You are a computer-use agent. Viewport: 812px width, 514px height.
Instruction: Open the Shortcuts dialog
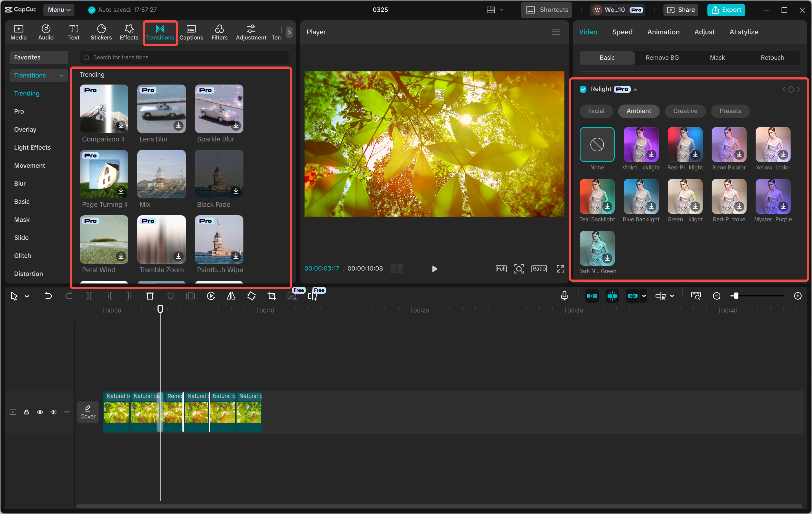546,10
